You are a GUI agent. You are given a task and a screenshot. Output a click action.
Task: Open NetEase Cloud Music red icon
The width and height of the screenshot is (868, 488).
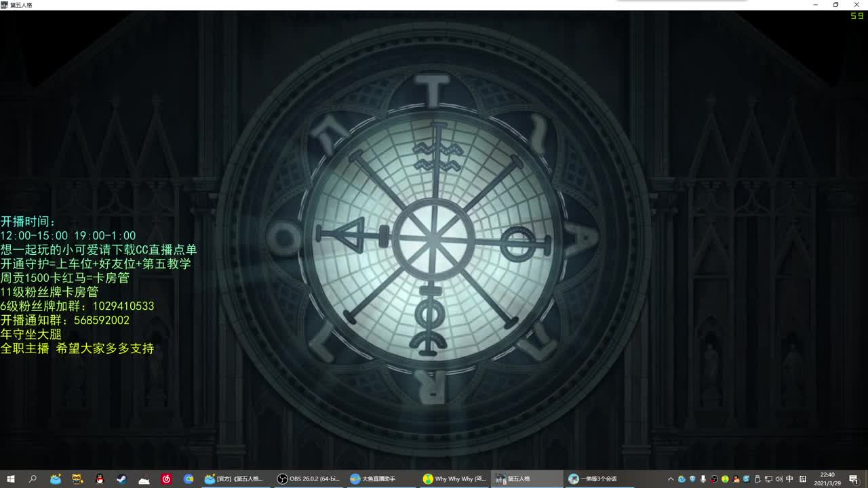[166, 479]
